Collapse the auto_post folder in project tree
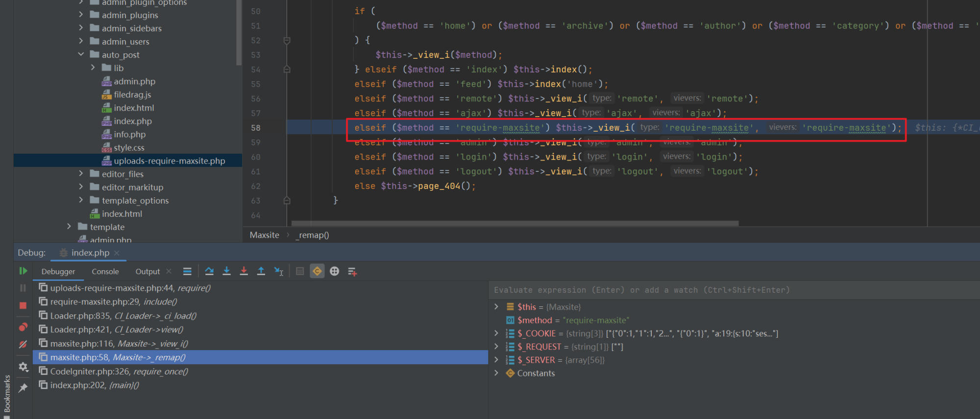Screen dimensions: 980x419 click(x=81, y=54)
